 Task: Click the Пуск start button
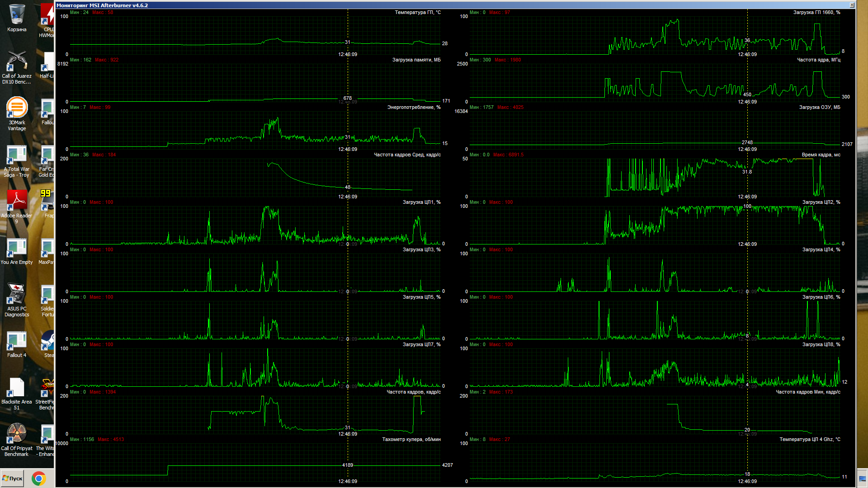click(12, 479)
